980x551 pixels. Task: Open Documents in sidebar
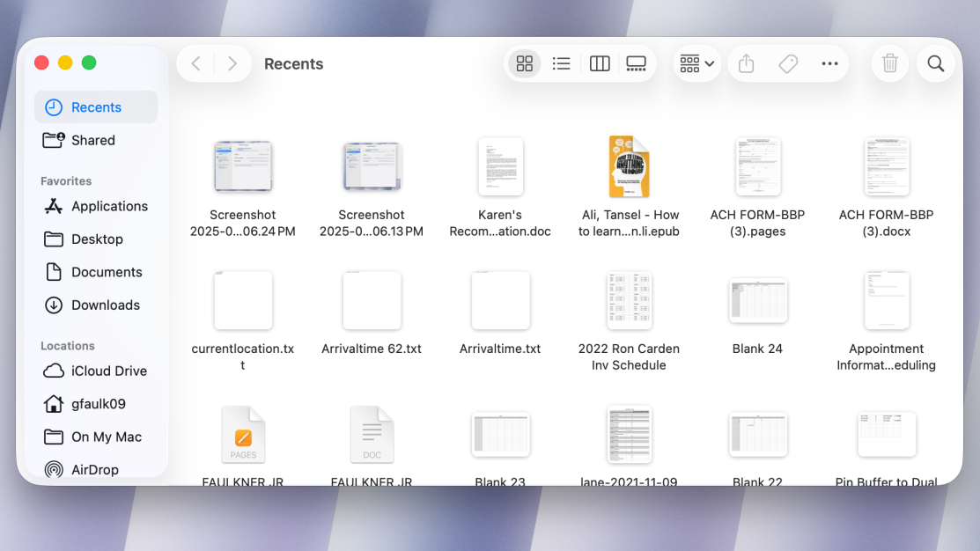pos(96,272)
